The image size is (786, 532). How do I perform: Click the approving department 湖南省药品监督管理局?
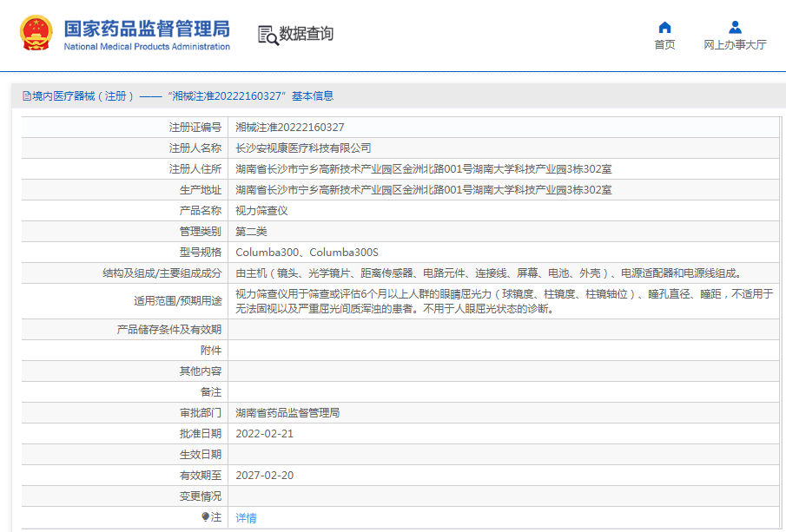[287, 413]
